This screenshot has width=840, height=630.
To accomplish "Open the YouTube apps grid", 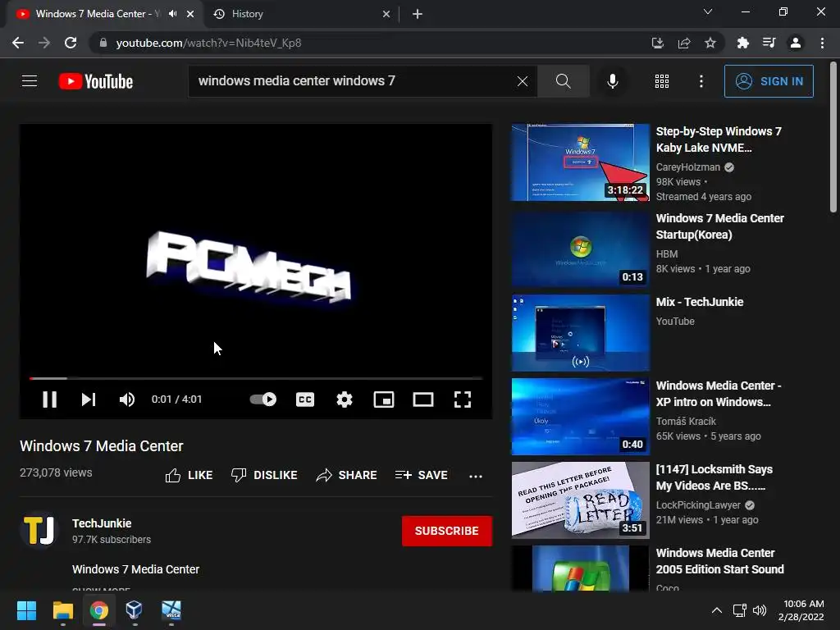I will (x=662, y=81).
